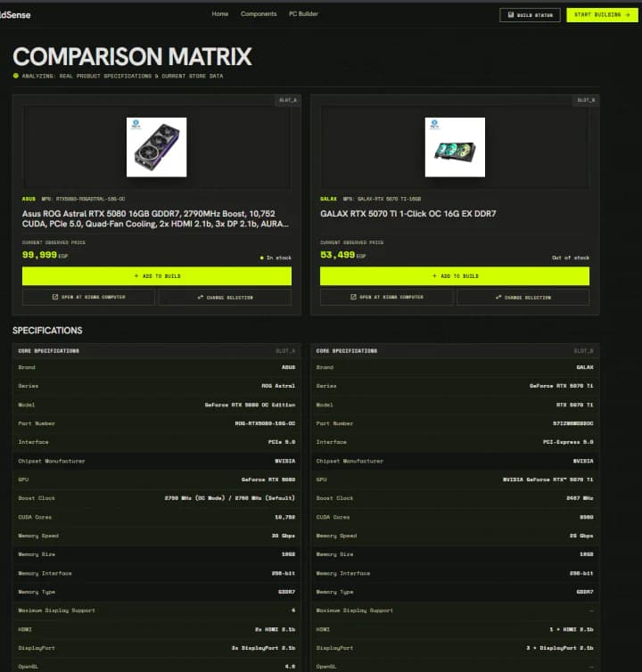
Task: Open the PC Builder nav link
Action: (304, 14)
